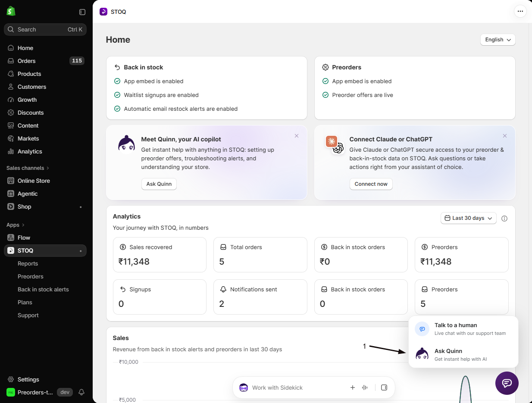Dismiss the Meet Quinn card
This screenshot has width=532, height=403.
(297, 136)
